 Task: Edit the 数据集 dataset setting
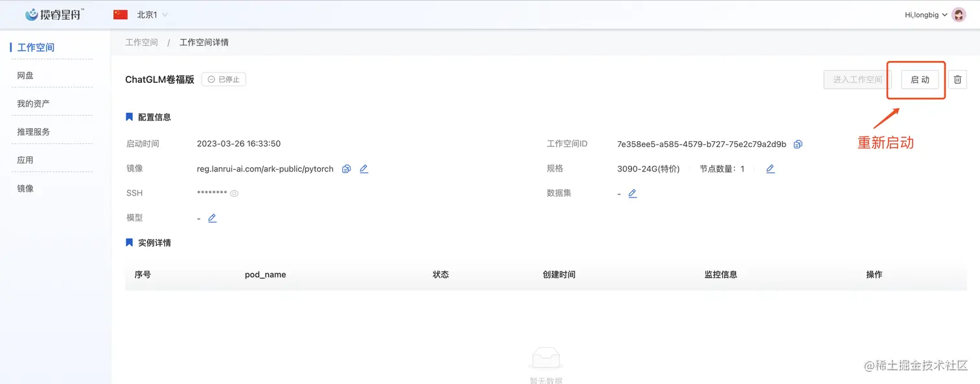pos(633,194)
